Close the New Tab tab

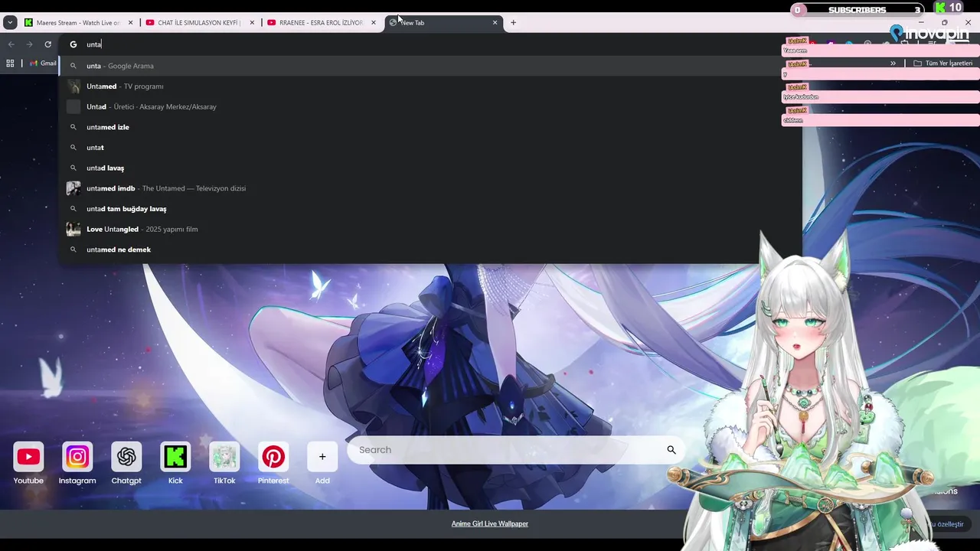click(495, 23)
